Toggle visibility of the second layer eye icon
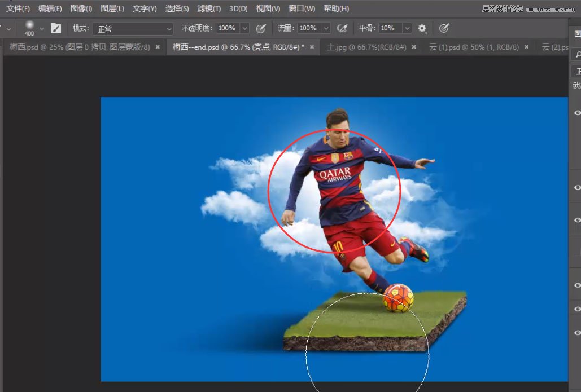The height and width of the screenshot is (392, 581). 577,187
